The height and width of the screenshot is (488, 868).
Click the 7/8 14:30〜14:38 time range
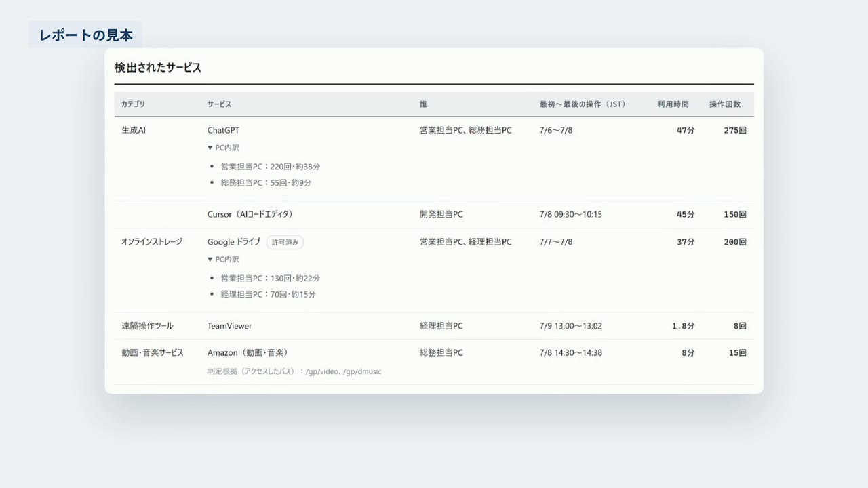[x=571, y=353]
